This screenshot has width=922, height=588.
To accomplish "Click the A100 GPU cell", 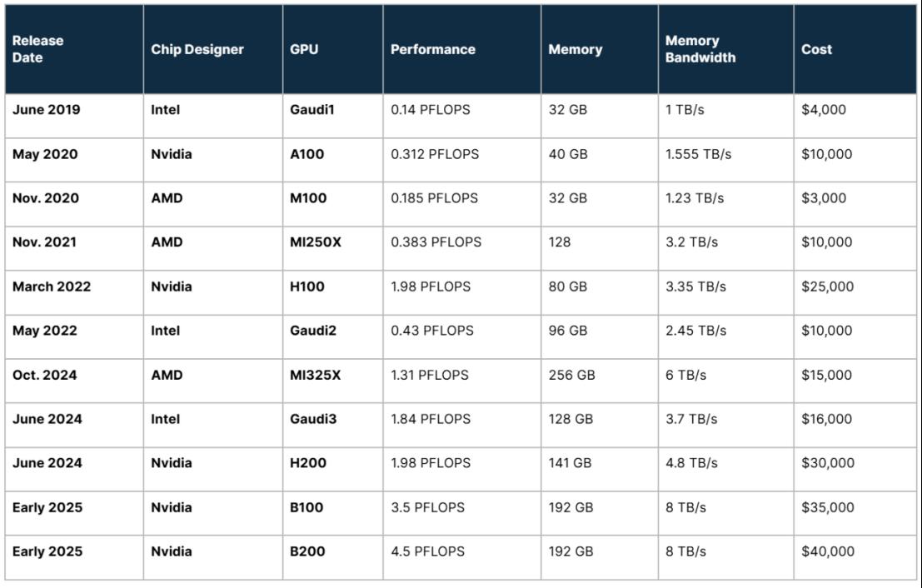I will (x=333, y=160).
